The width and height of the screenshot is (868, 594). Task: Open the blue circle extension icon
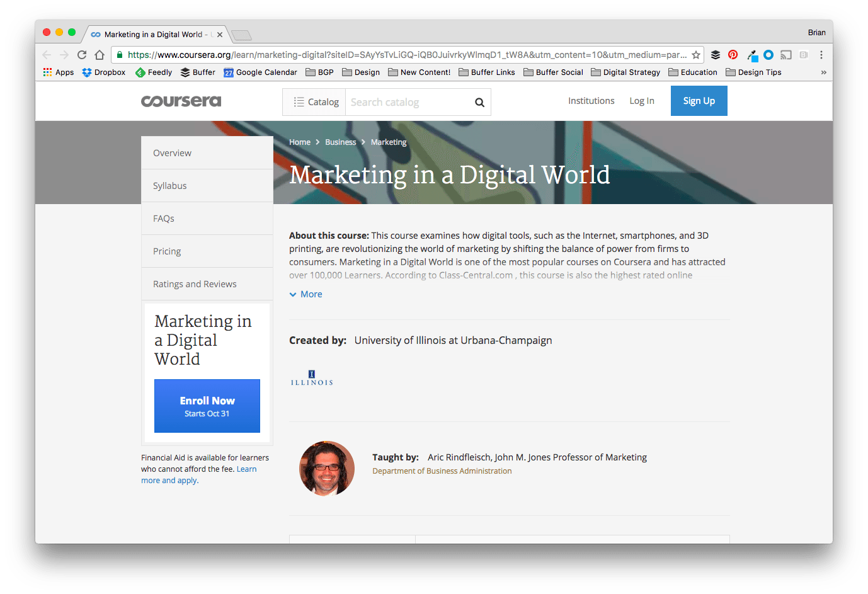[x=768, y=55]
